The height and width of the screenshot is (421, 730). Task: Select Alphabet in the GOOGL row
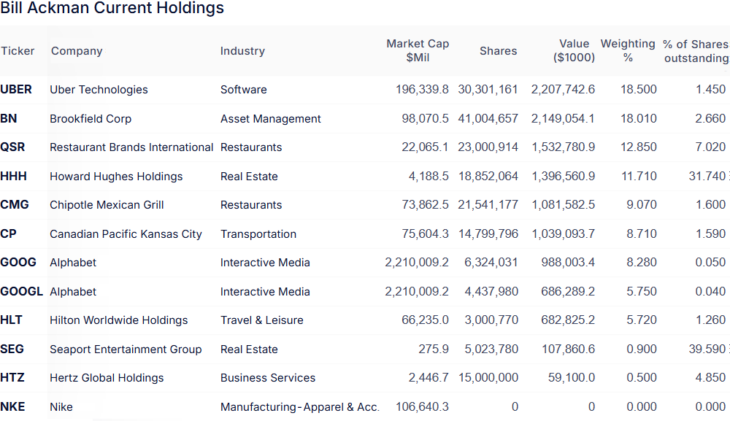click(73, 292)
